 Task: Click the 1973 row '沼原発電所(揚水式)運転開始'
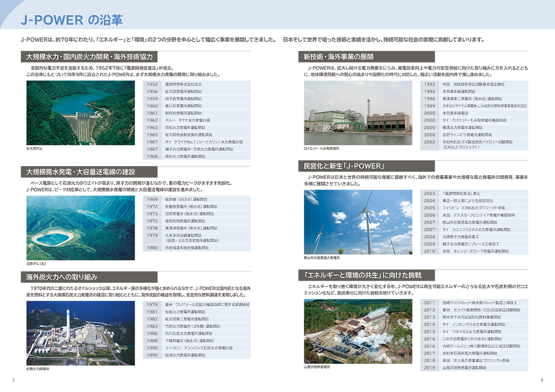pyautogui.click(x=197, y=214)
